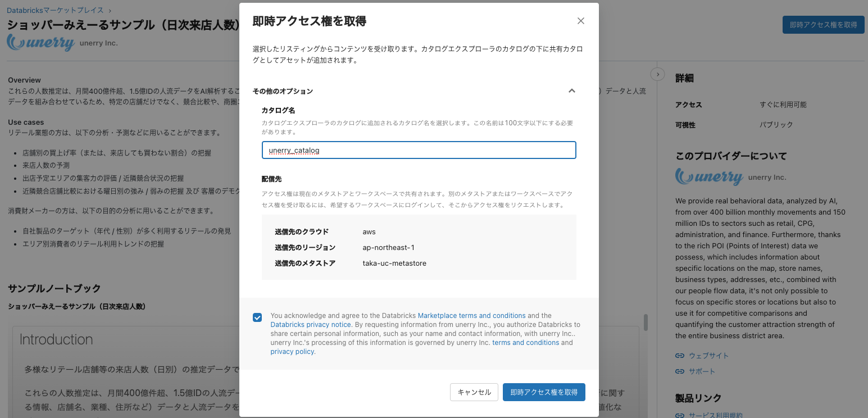Collapse the その他のオプション section chevron
The height and width of the screenshot is (418, 868).
click(572, 90)
